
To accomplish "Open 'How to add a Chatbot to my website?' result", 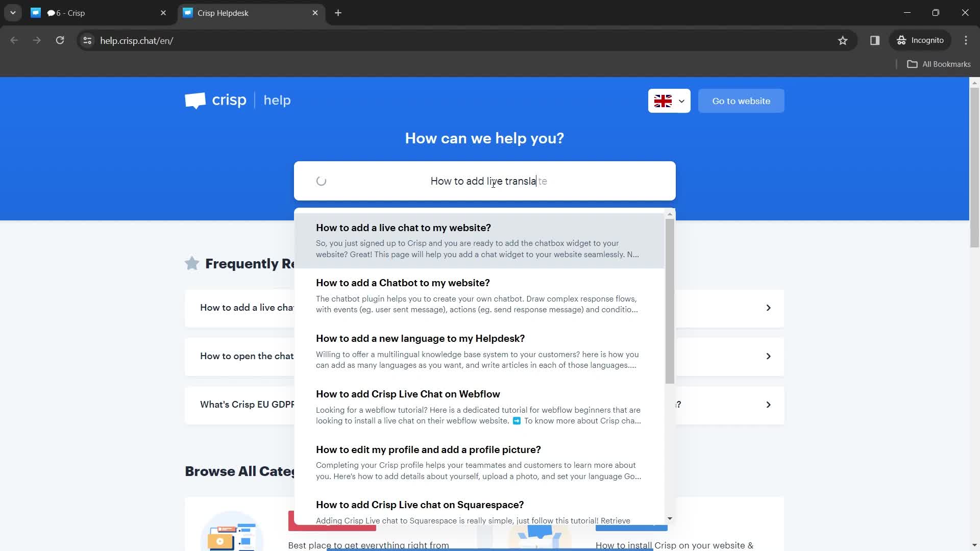I will [x=479, y=296].
